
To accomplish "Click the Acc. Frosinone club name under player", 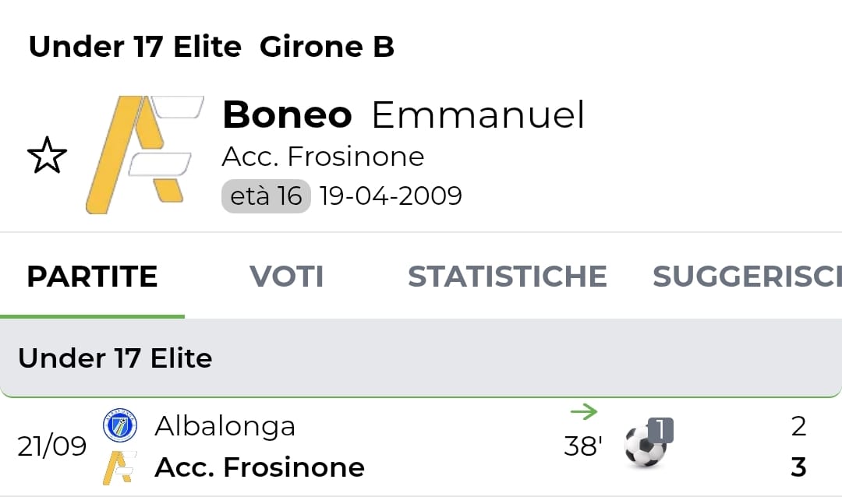I will click(323, 157).
